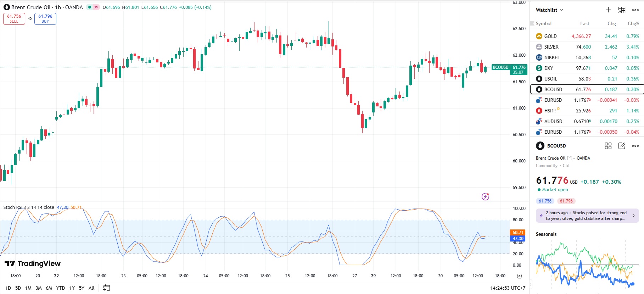Click the grid layout icon beside BCOUSD

608,146
